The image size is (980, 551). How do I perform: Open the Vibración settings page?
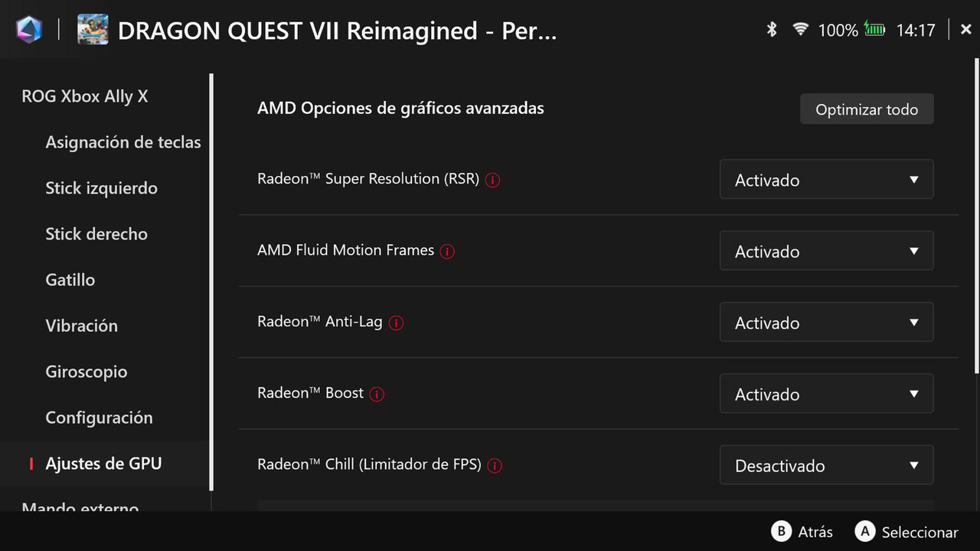[82, 326]
